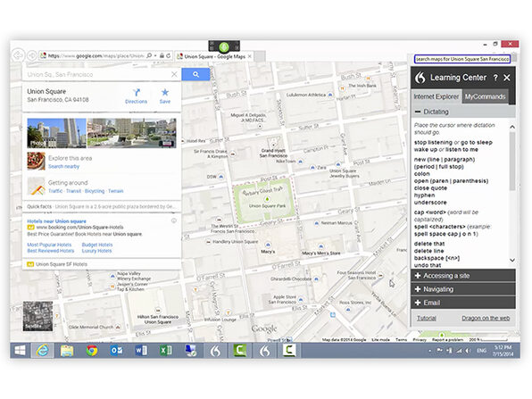Click the Learning Center scrollbar thumb
Screen dimensions: 532x399
click(512, 162)
